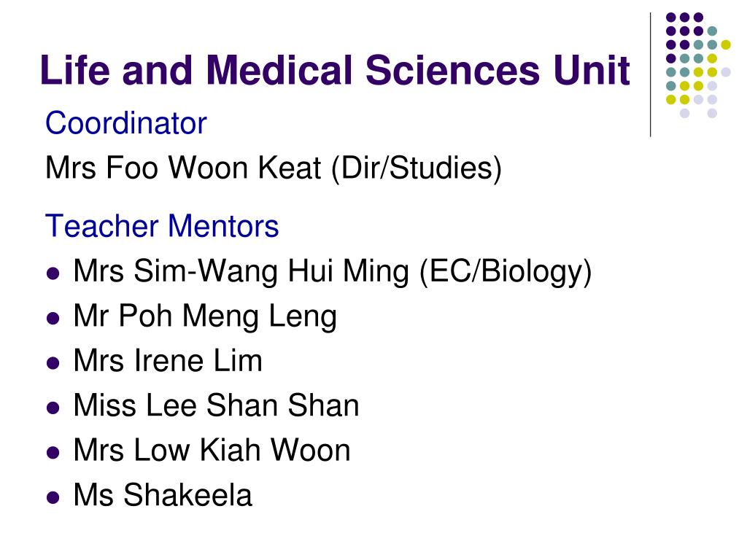Select the Teacher Mentors heading
This screenshot has height=560, width=747.
click(162, 226)
